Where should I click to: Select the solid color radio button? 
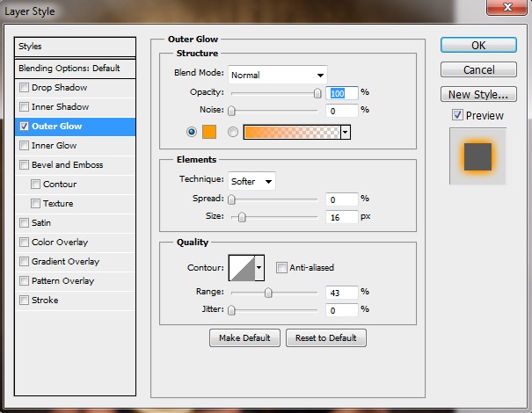pyautogui.click(x=192, y=132)
